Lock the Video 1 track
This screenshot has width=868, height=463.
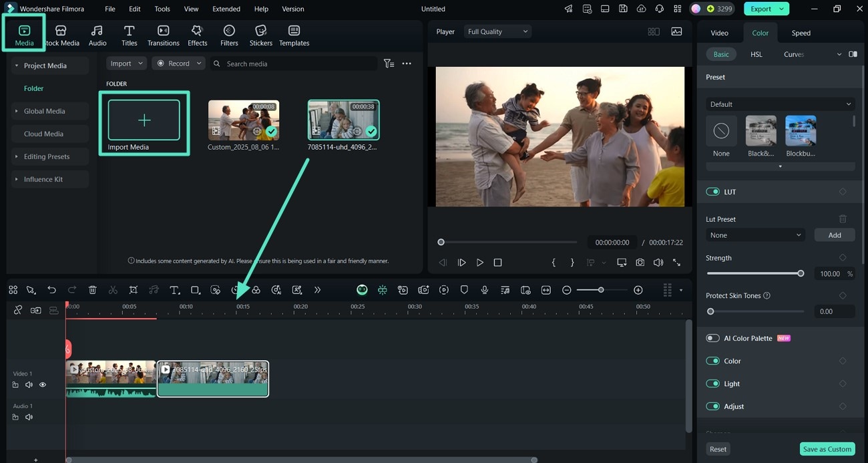(15, 385)
